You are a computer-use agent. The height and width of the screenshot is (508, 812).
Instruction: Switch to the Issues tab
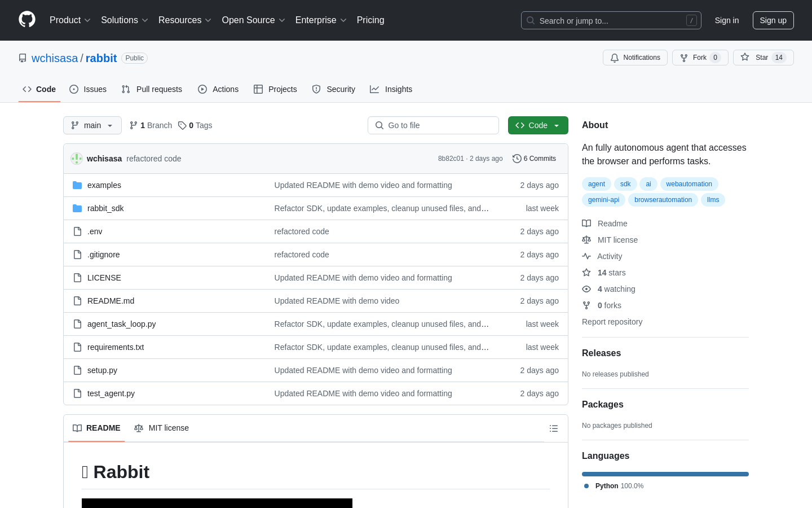[x=88, y=89]
